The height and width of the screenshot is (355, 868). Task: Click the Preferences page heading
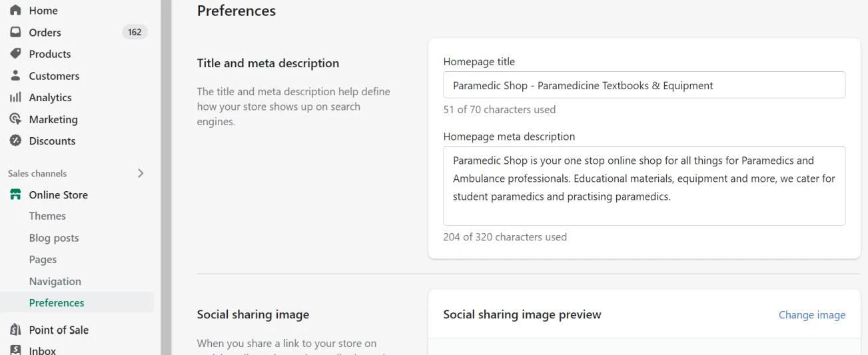[x=236, y=11]
